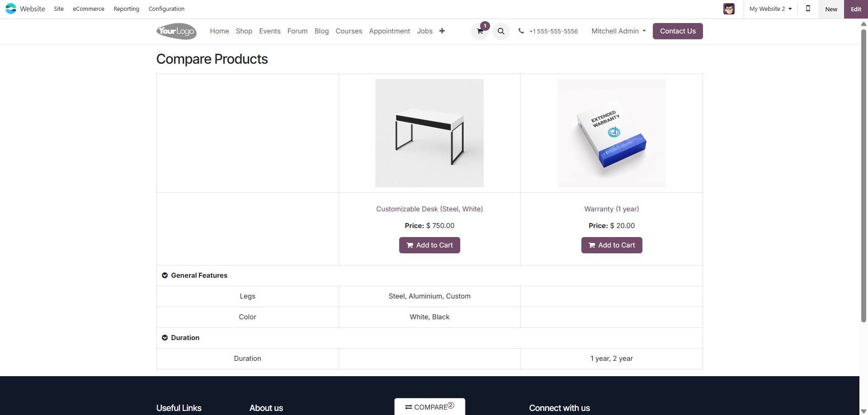Click the plus icon after Jobs
868x415 pixels.
pyautogui.click(x=442, y=31)
